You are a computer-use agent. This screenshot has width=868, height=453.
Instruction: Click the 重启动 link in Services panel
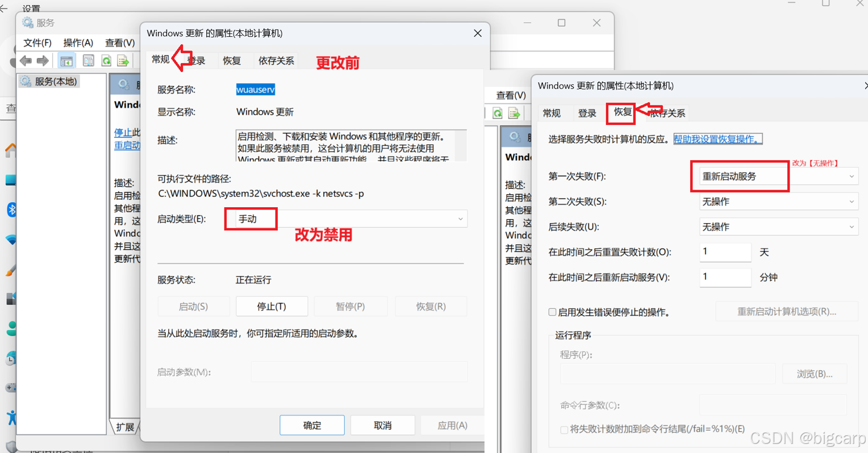pyautogui.click(x=127, y=145)
